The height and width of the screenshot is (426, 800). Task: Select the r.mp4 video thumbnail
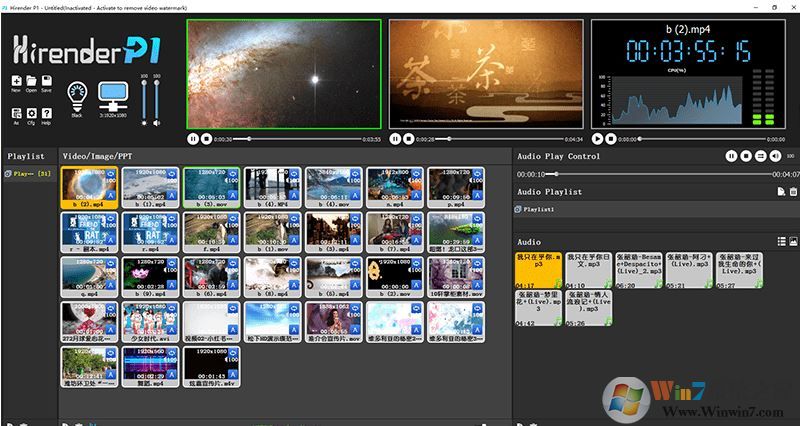point(151,232)
